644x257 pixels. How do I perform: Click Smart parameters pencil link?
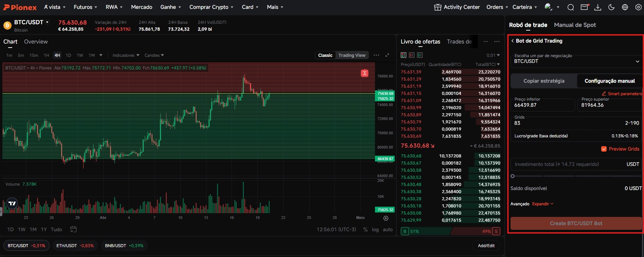click(x=622, y=93)
